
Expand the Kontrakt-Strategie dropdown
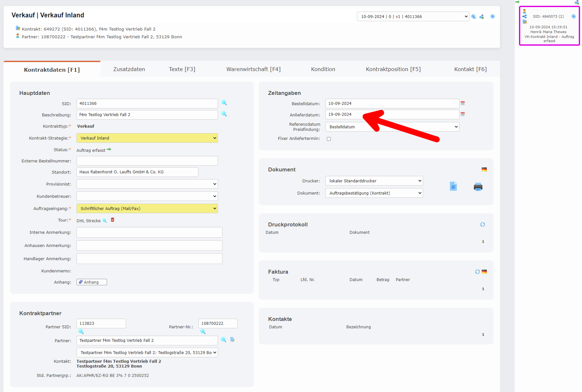point(147,138)
